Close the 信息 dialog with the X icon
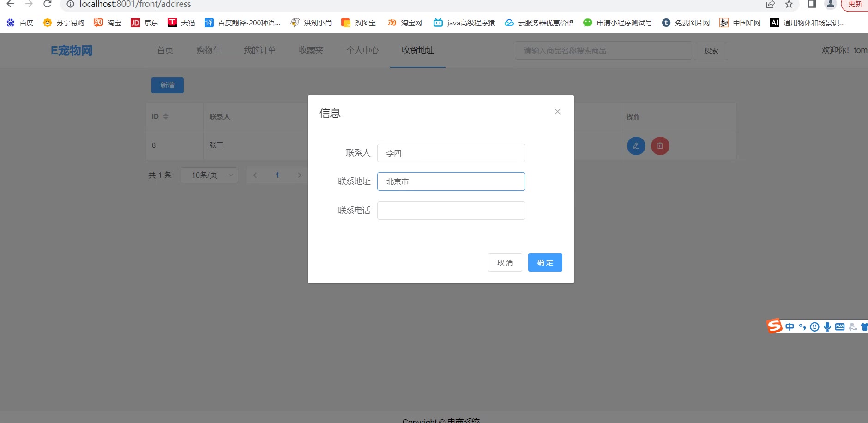 (x=558, y=112)
